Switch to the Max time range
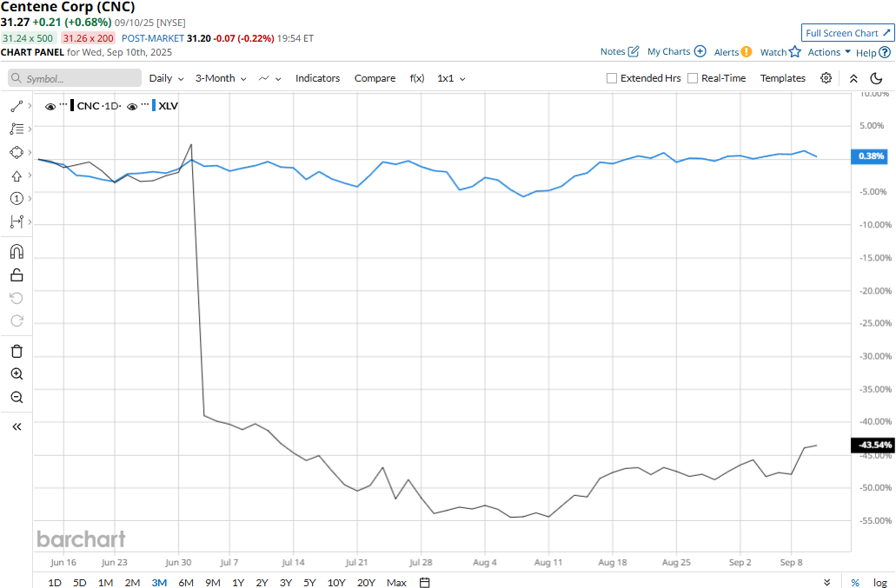The width and height of the screenshot is (896, 588). (x=396, y=582)
